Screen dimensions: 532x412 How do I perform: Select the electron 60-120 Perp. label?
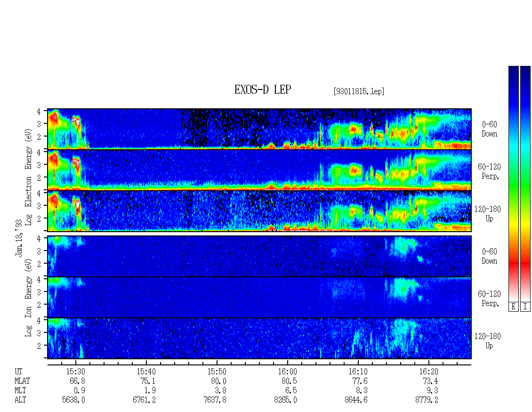(x=489, y=171)
